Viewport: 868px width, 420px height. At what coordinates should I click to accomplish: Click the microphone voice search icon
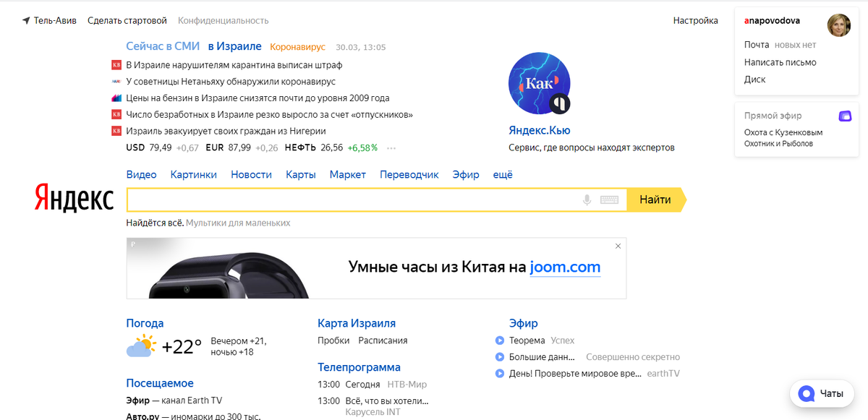587,200
